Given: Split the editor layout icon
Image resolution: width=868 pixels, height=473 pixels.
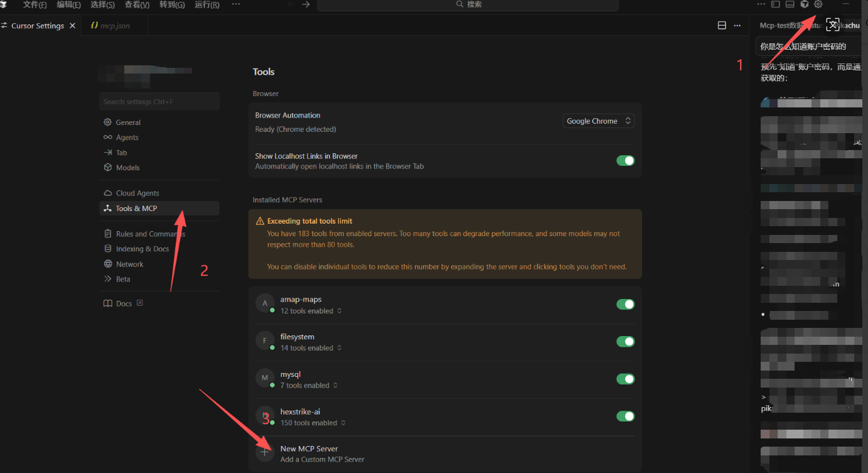Looking at the screenshot, I should click(722, 26).
